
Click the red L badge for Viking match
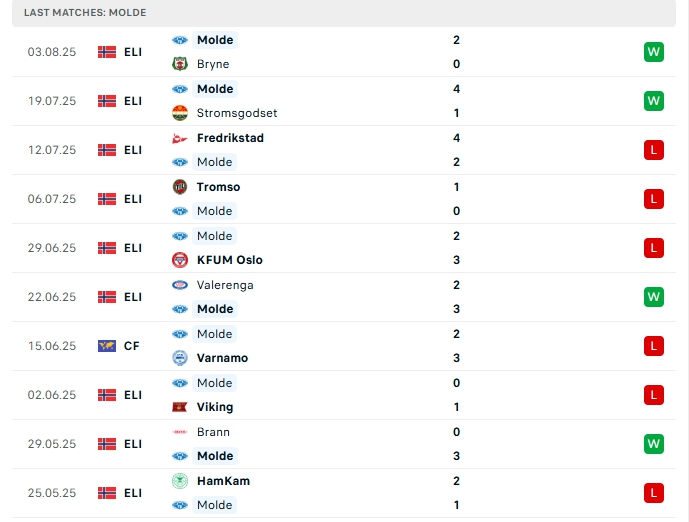click(654, 395)
